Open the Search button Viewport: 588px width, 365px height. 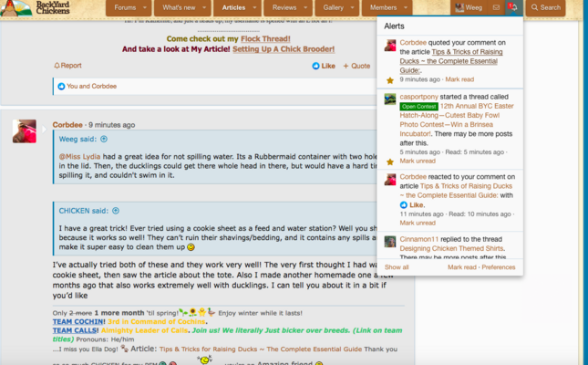coord(546,7)
